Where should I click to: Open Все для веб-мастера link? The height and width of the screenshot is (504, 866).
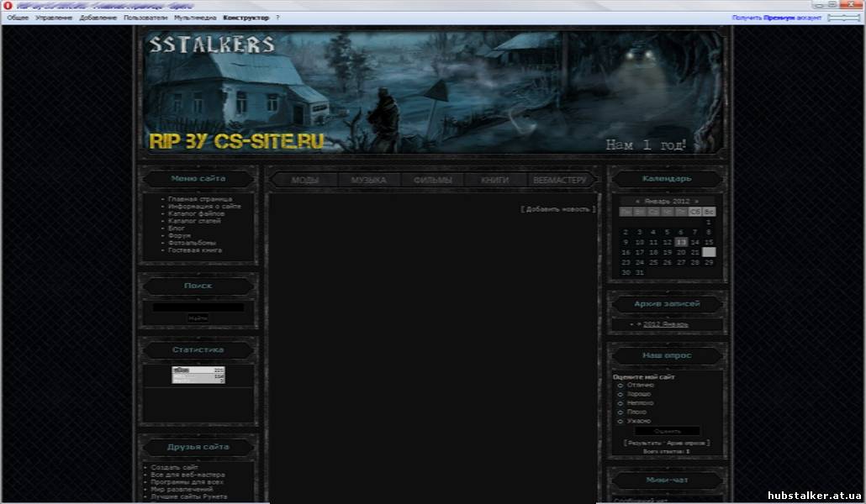[x=187, y=475]
